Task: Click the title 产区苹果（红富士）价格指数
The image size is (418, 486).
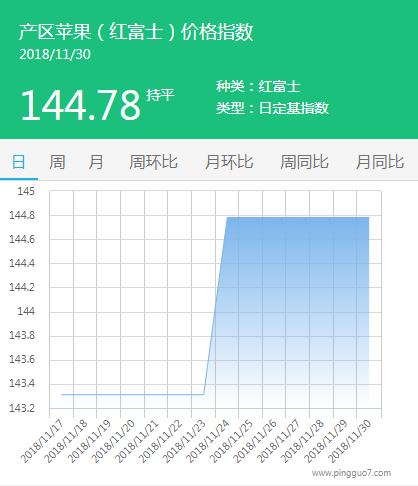Action: (136, 32)
